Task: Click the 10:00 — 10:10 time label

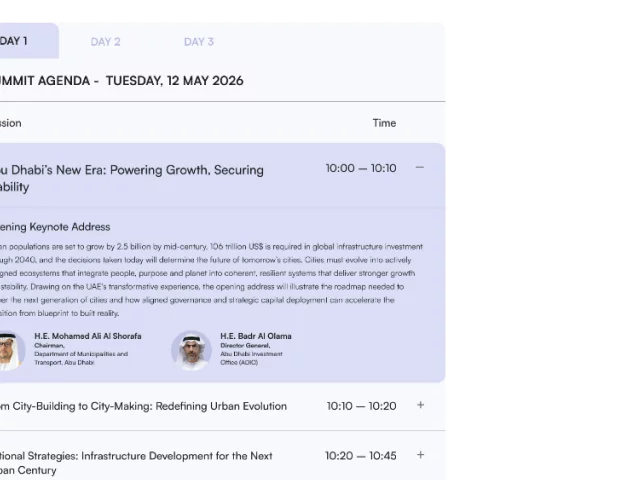Action: click(x=361, y=168)
